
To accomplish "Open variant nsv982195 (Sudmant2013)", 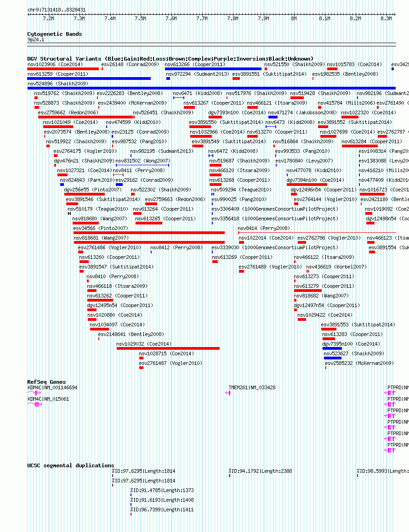I will [162, 151].
